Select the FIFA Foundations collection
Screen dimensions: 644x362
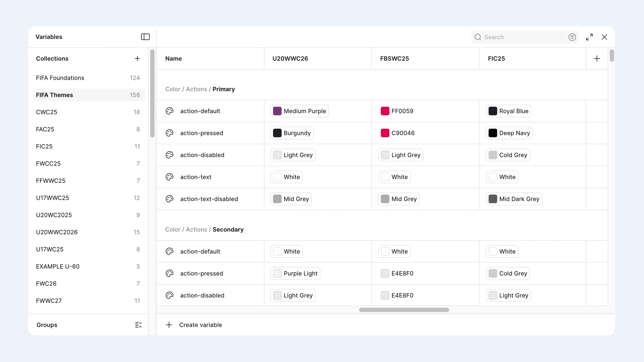click(60, 78)
